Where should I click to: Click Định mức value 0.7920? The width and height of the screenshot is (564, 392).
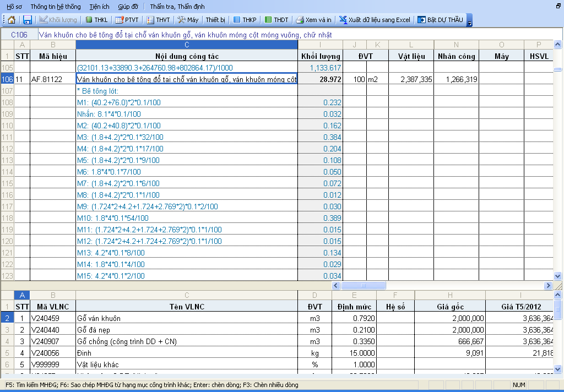coord(354,318)
